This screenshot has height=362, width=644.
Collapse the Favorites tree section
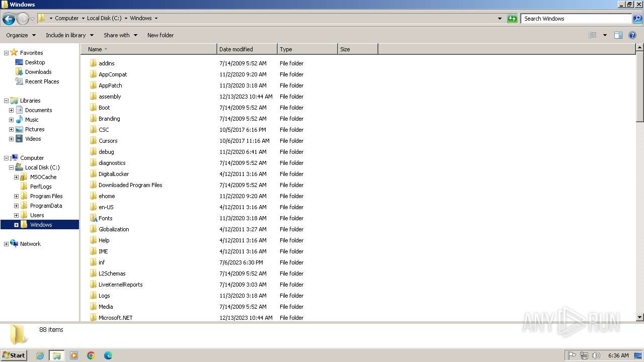point(6,53)
